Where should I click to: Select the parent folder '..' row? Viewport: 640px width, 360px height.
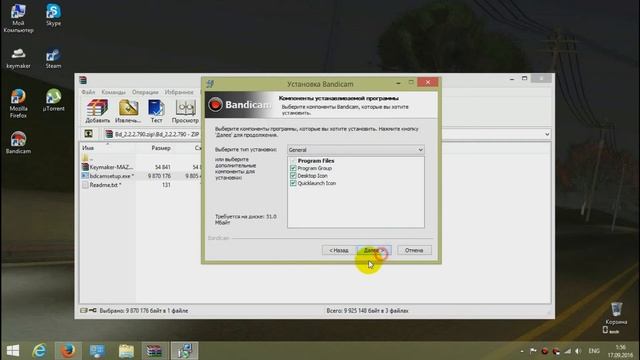click(141, 158)
